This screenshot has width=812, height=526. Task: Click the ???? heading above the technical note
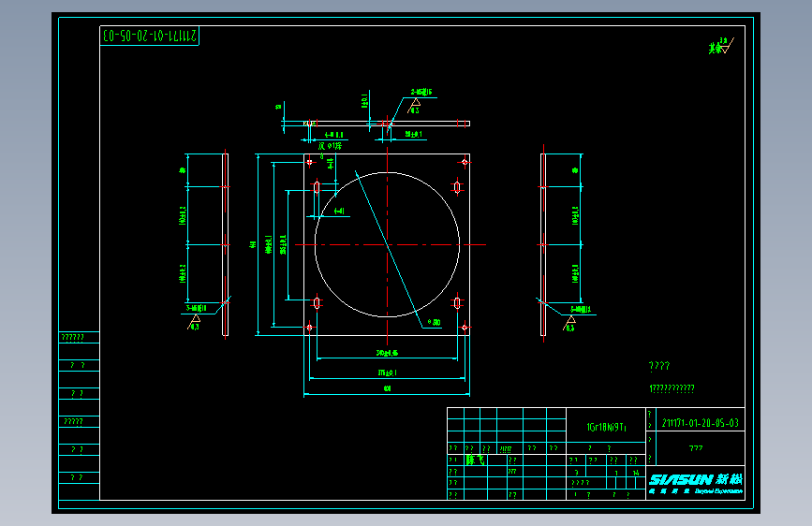pyautogui.click(x=659, y=366)
